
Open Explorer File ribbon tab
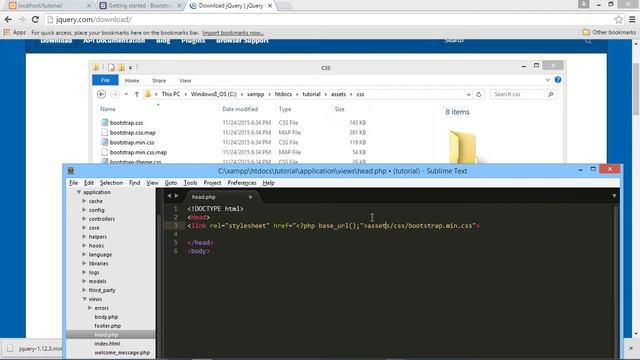pos(105,80)
